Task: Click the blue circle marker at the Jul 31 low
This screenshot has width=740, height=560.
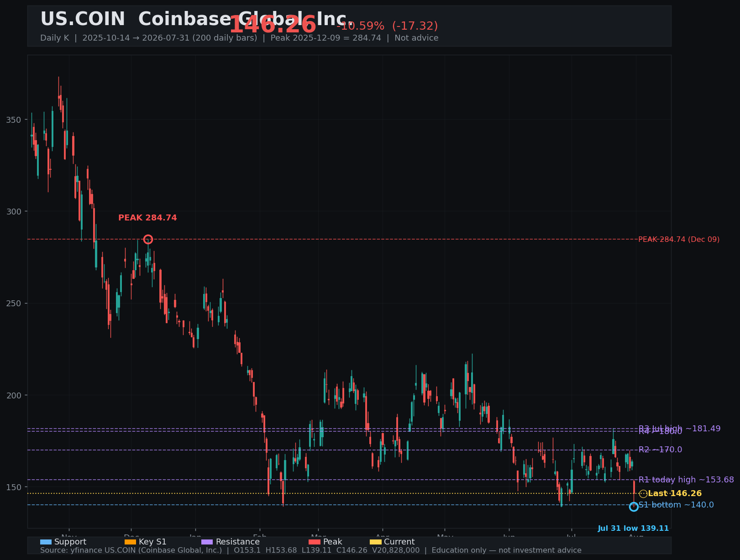Action: click(634, 507)
